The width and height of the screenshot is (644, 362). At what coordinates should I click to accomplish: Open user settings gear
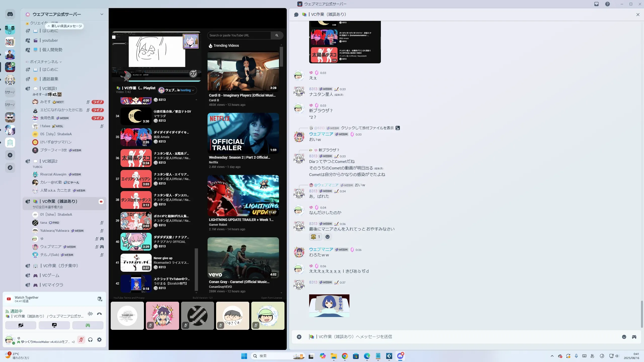(x=99, y=340)
